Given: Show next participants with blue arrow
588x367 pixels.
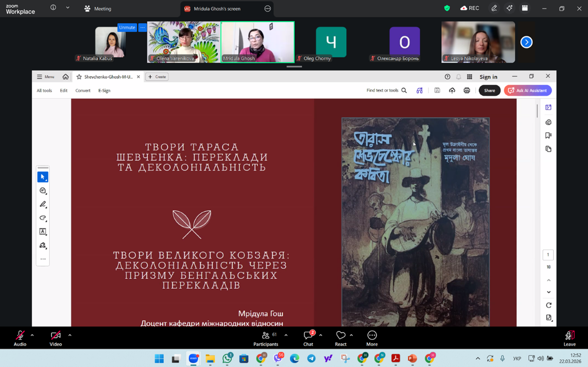Looking at the screenshot, I should (x=526, y=42).
